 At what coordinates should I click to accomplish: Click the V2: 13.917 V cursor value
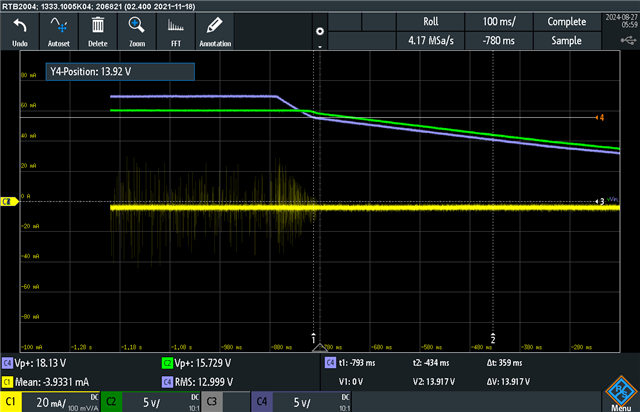point(433,382)
